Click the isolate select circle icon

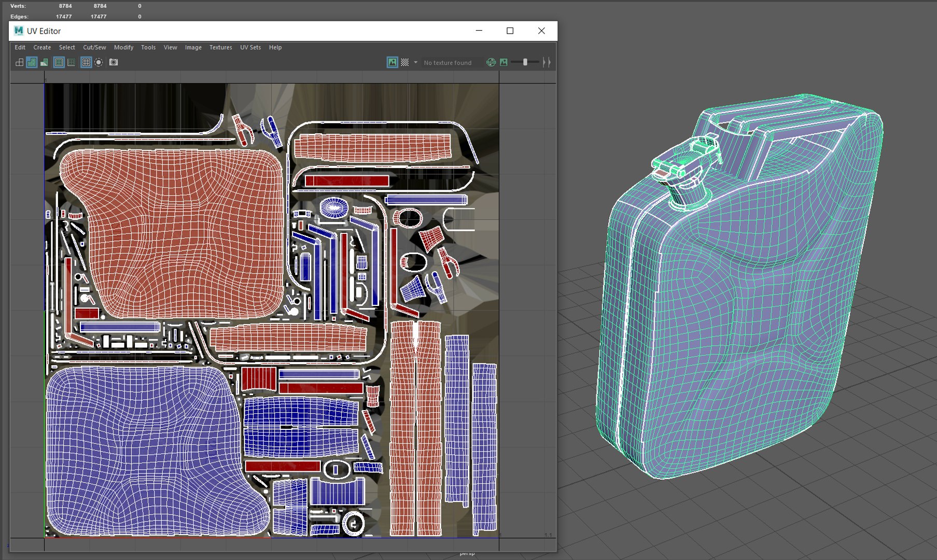99,62
